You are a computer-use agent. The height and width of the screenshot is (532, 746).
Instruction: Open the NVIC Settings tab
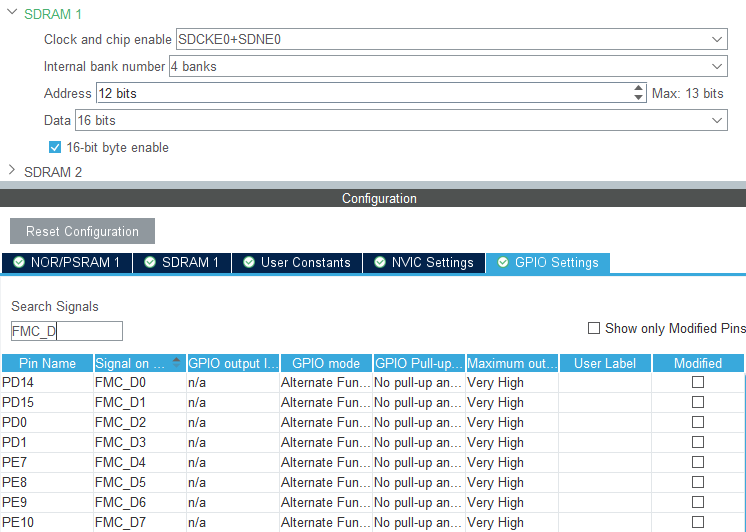point(424,263)
